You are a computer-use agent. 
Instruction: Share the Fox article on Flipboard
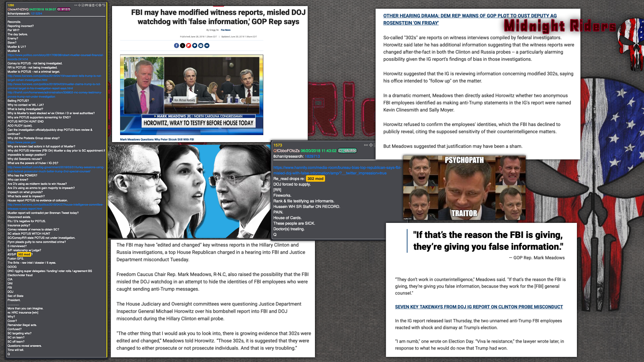click(x=189, y=46)
